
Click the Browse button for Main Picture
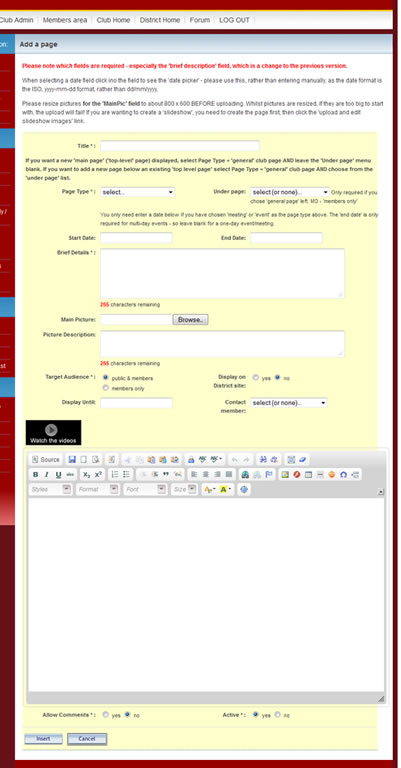coord(190,319)
